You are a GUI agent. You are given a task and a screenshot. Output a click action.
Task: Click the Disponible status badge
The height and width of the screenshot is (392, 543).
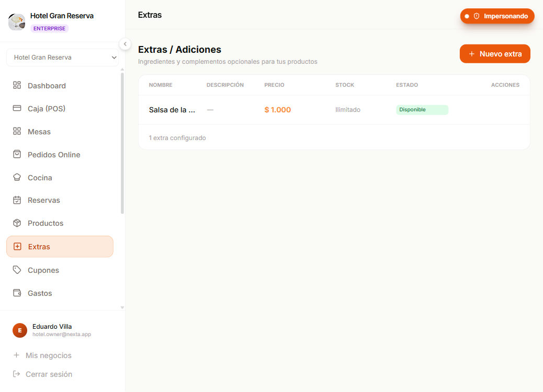(422, 110)
